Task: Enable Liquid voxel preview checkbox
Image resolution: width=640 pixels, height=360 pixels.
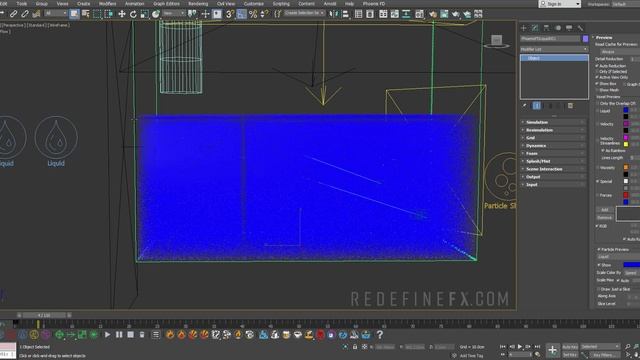Action: click(598, 111)
